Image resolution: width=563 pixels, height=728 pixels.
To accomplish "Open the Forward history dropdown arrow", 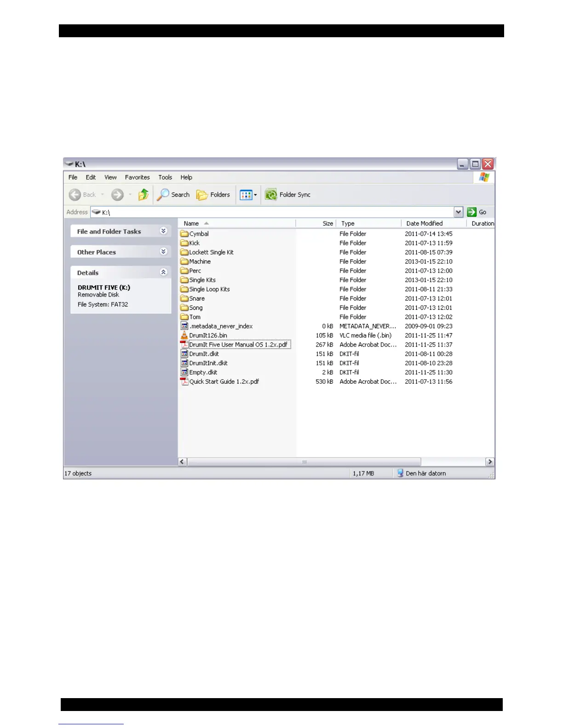I will point(130,195).
